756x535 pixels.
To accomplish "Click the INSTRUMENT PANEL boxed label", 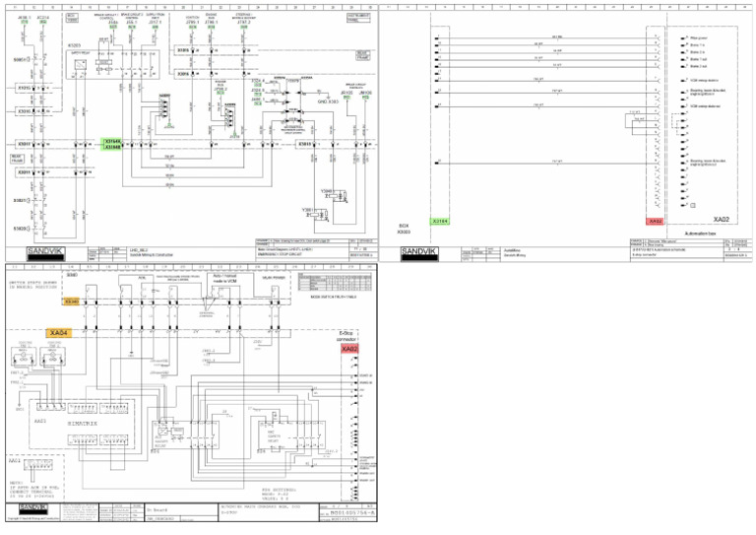I will [x=358, y=18].
